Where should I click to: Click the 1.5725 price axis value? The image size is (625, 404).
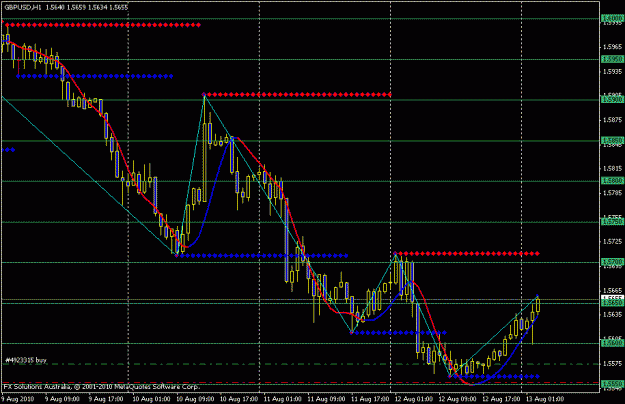point(613,242)
